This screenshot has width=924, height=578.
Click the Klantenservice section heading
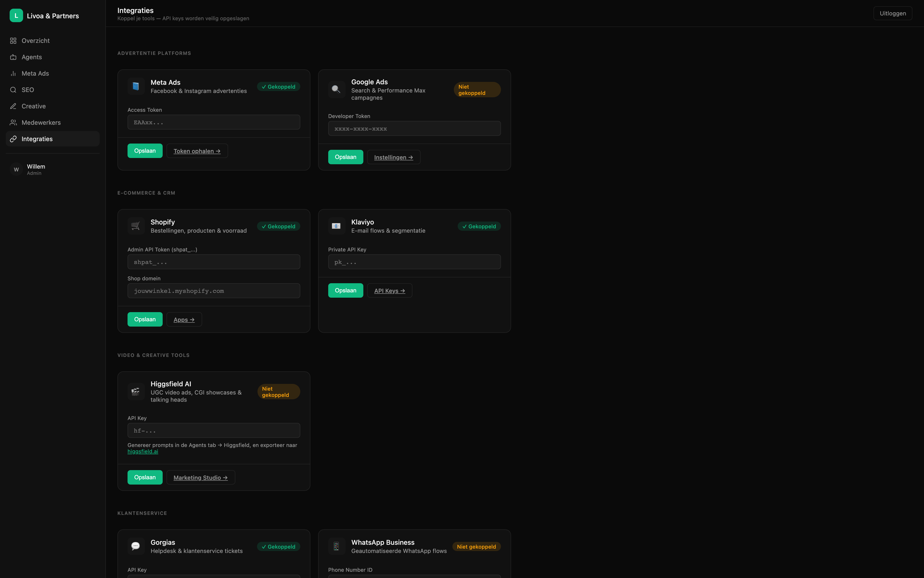pos(142,513)
